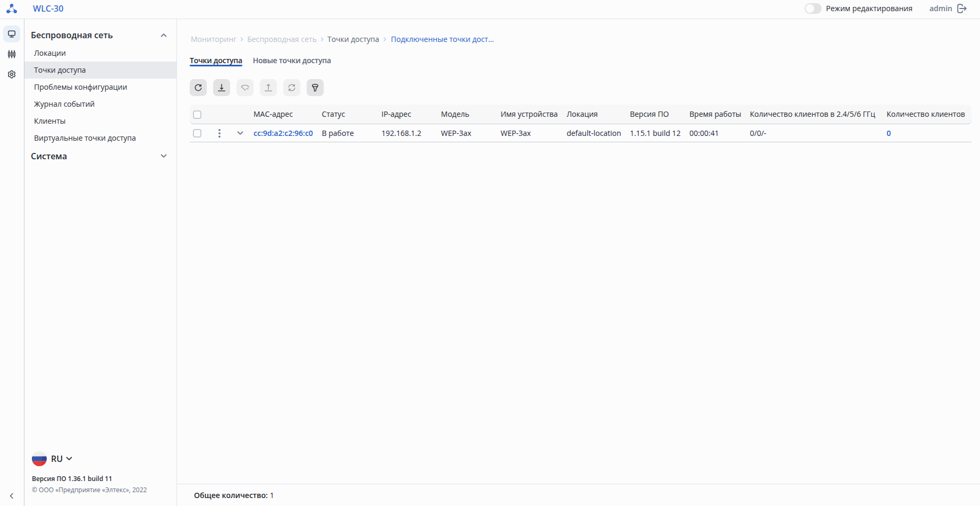Switch to the underlined Точки доступа tab
The height and width of the screenshot is (506, 980).
[x=216, y=61]
